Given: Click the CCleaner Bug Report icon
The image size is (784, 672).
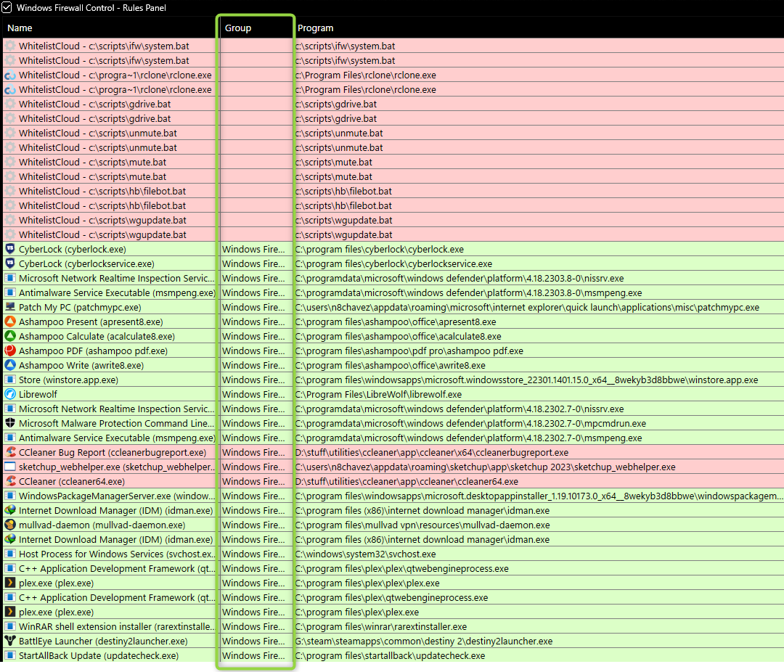Looking at the screenshot, I should pyautogui.click(x=10, y=452).
